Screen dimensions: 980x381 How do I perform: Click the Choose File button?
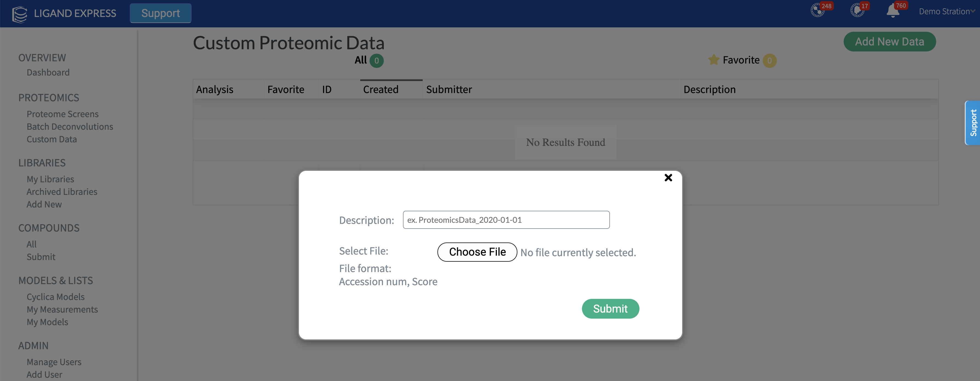click(477, 252)
